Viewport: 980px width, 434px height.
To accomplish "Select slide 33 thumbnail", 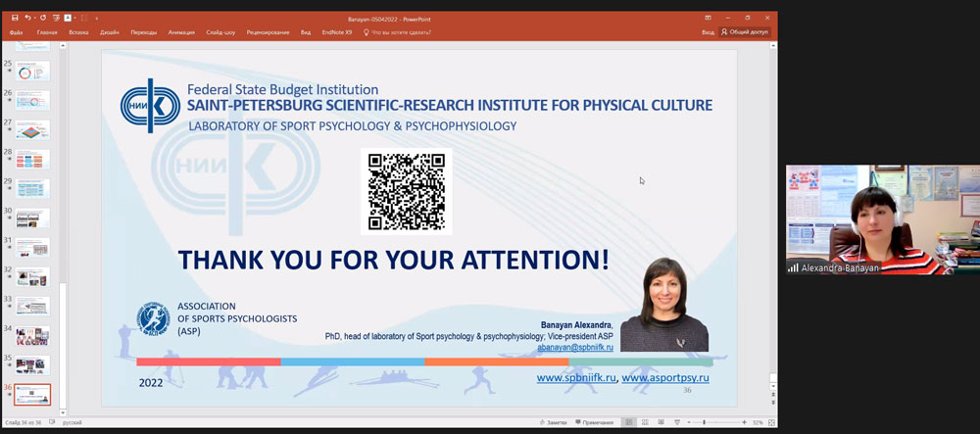I will pos(32,306).
